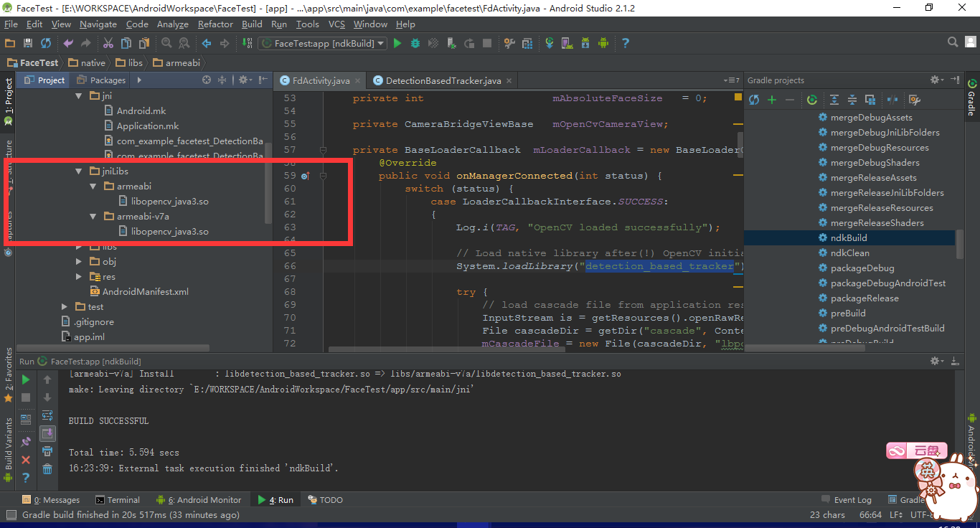Click the Help question mark in toolbar
The width and height of the screenshot is (980, 528).
[626, 43]
